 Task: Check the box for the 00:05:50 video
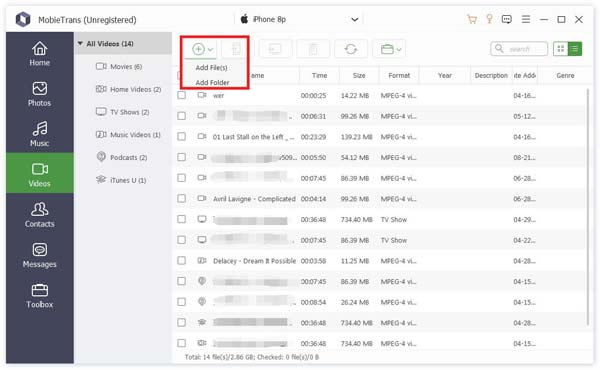181,157
